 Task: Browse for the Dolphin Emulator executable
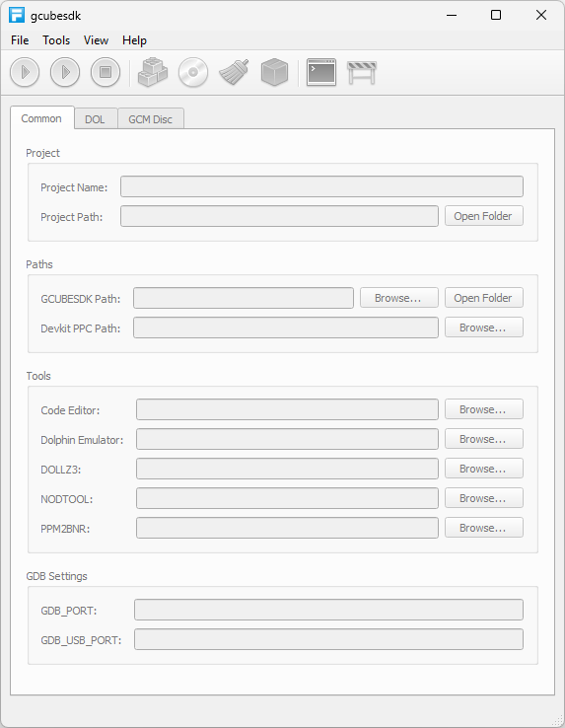(x=484, y=439)
